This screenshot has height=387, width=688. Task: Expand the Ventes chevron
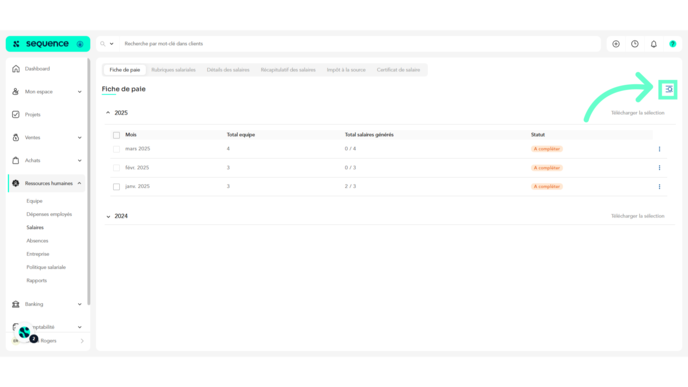tap(79, 137)
